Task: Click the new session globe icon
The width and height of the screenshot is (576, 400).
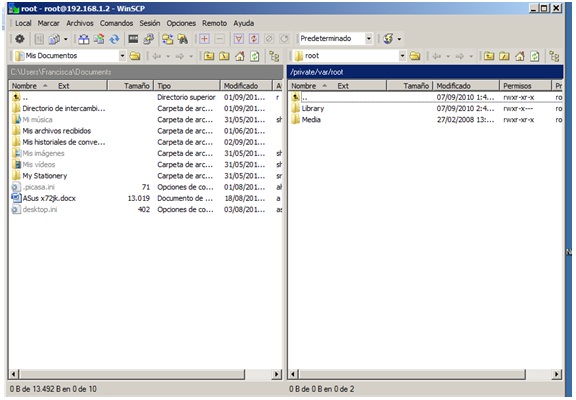Action: [388, 39]
